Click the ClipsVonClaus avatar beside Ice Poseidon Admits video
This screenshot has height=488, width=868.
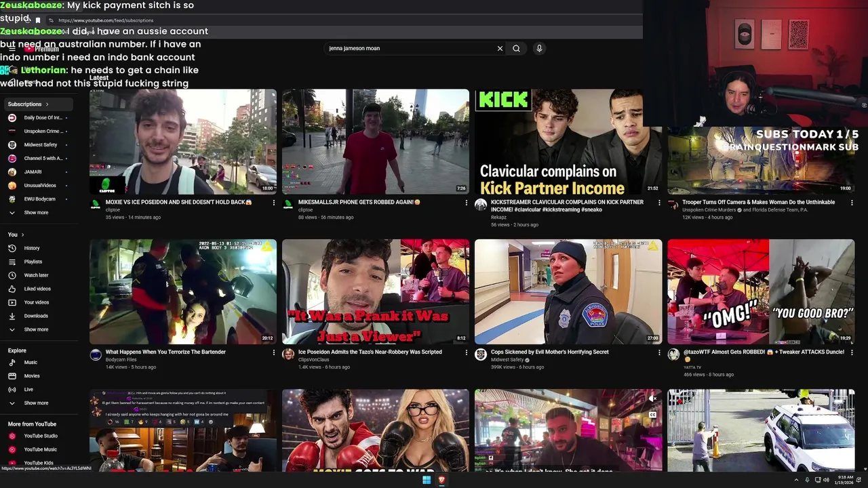coord(288,354)
